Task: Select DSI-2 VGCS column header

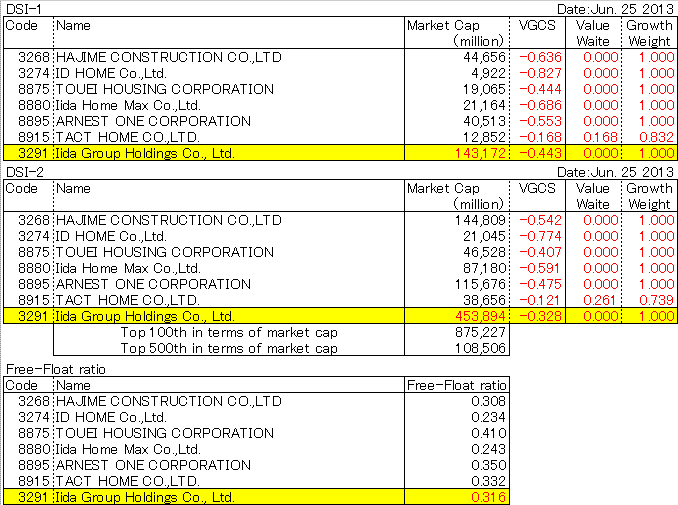Action: pyautogui.click(x=537, y=188)
